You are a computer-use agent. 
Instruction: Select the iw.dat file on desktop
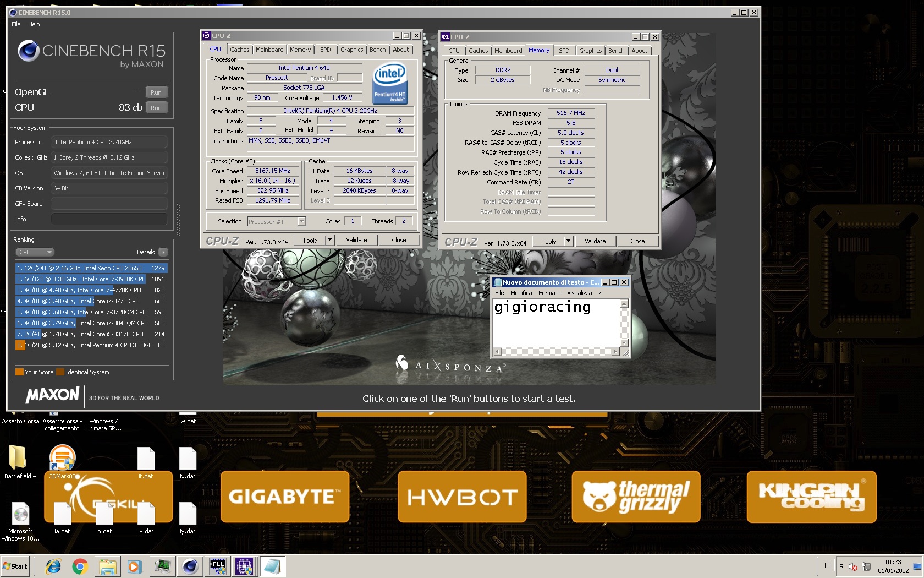coord(188,419)
